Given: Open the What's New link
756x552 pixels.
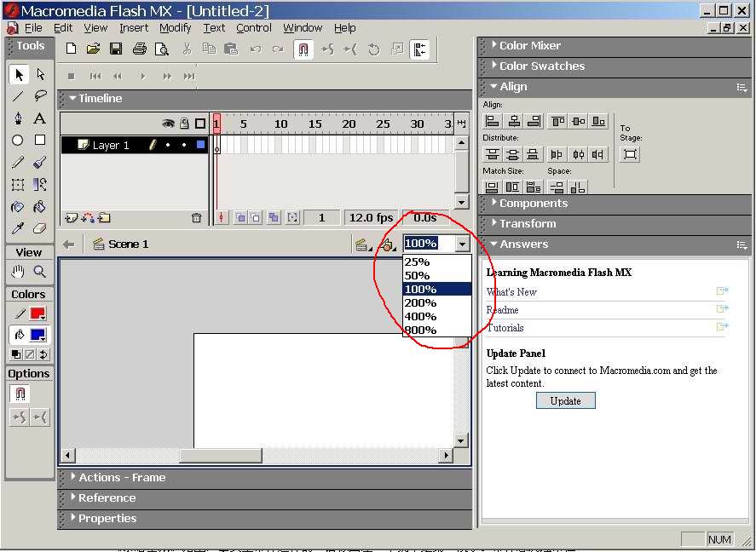Looking at the screenshot, I should pyautogui.click(x=511, y=292).
